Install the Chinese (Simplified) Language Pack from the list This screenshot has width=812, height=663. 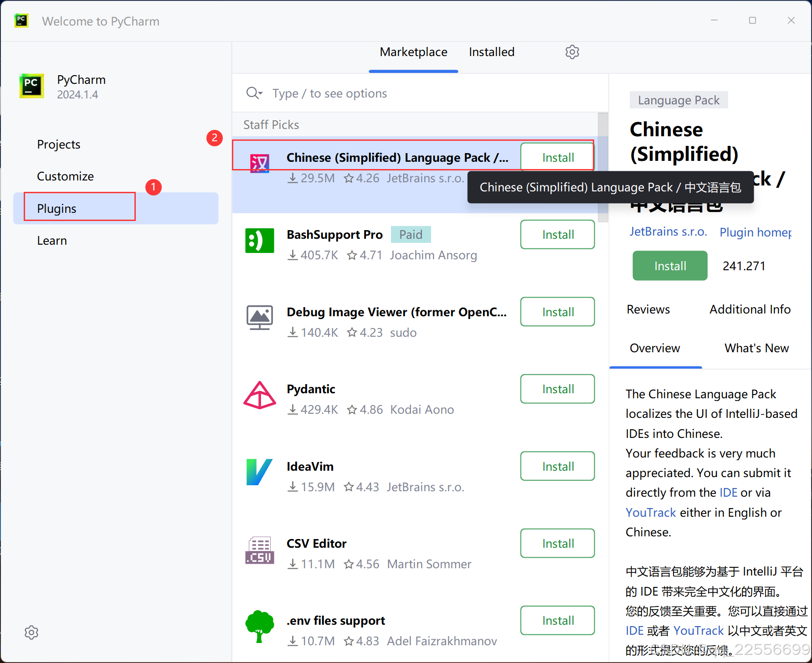(x=557, y=158)
